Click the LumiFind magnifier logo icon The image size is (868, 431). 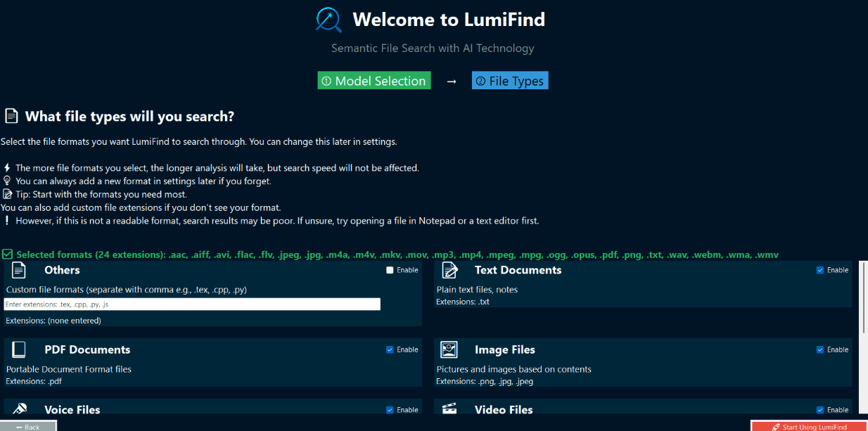pyautogui.click(x=328, y=20)
